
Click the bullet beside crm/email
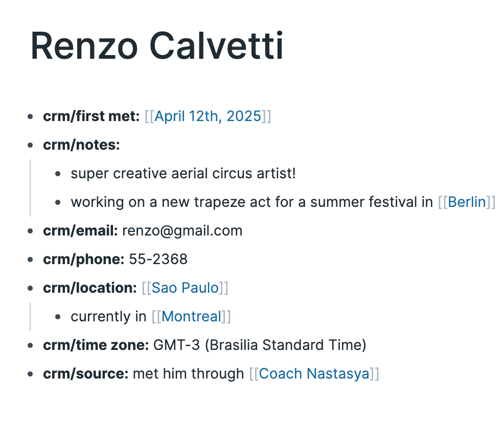click(x=30, y=231)
